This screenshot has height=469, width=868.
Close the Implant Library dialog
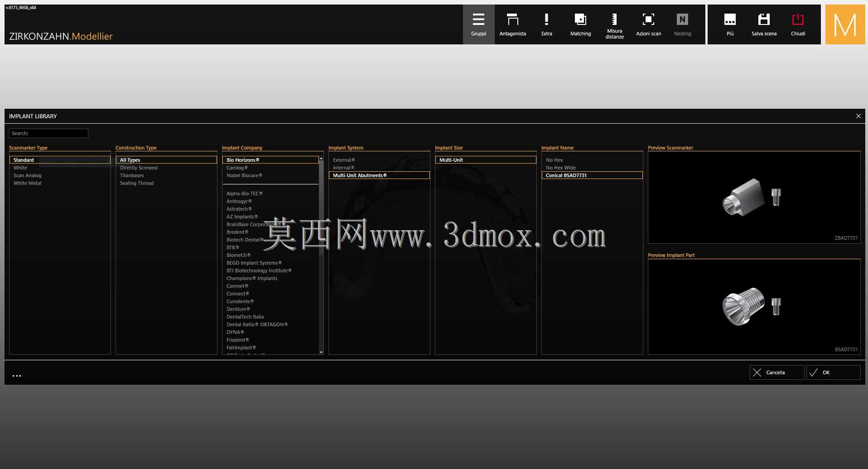(x=858, y=116)
